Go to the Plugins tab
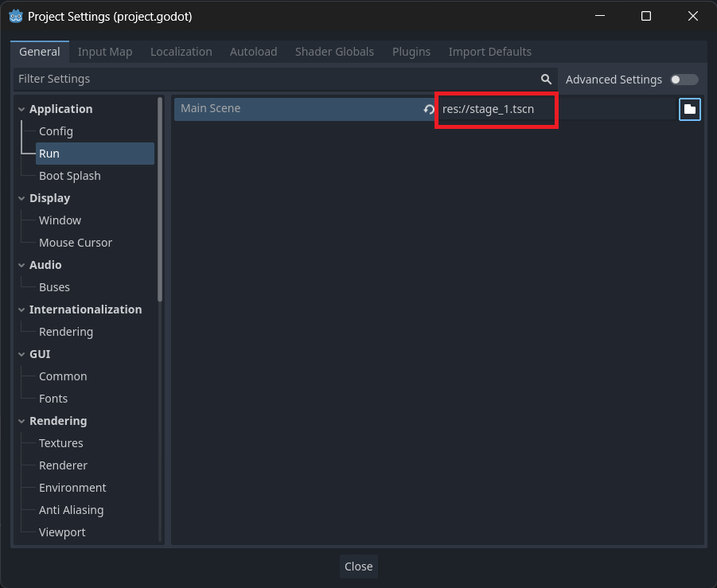 (x=411, y=52)
